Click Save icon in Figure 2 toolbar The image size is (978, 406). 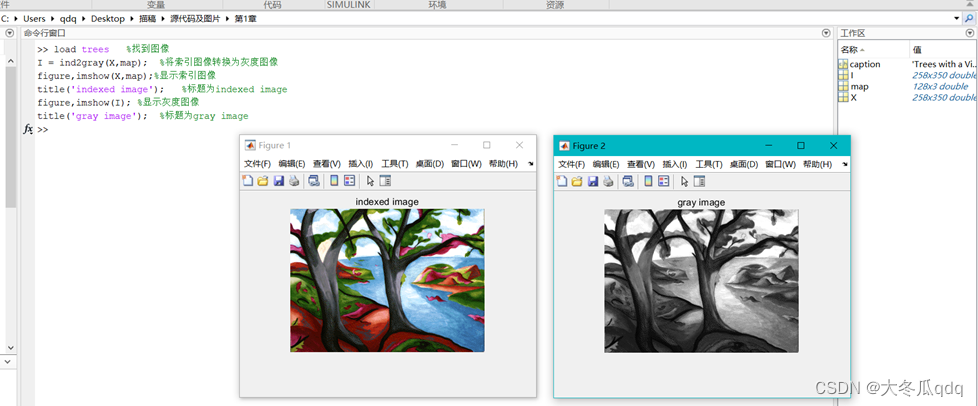tap(593, 181)
